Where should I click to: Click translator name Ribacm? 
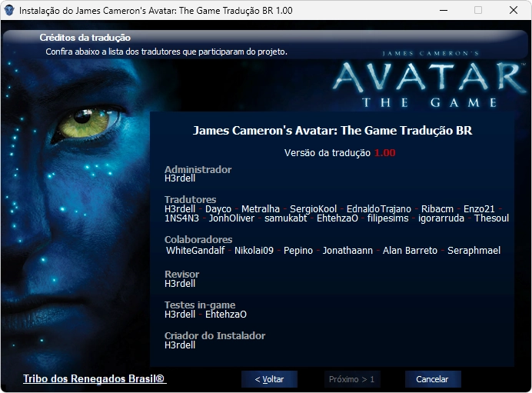pyautogui.click(x=437, y=208)
